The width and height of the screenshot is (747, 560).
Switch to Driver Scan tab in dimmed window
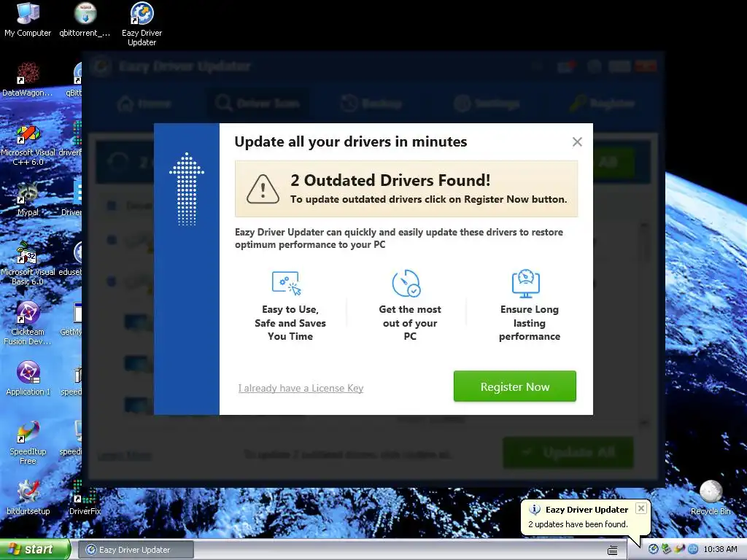tap(258, 104)
